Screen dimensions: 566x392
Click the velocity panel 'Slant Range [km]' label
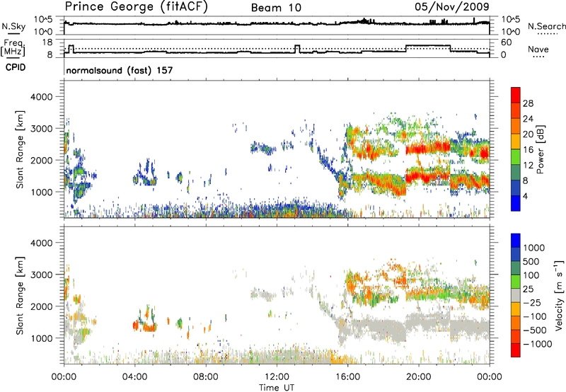click(20, 295)
